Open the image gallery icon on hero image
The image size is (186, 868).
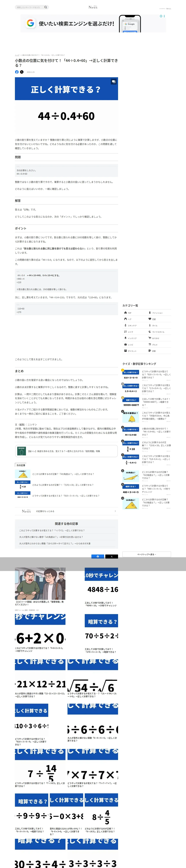(x=113, y=82)
